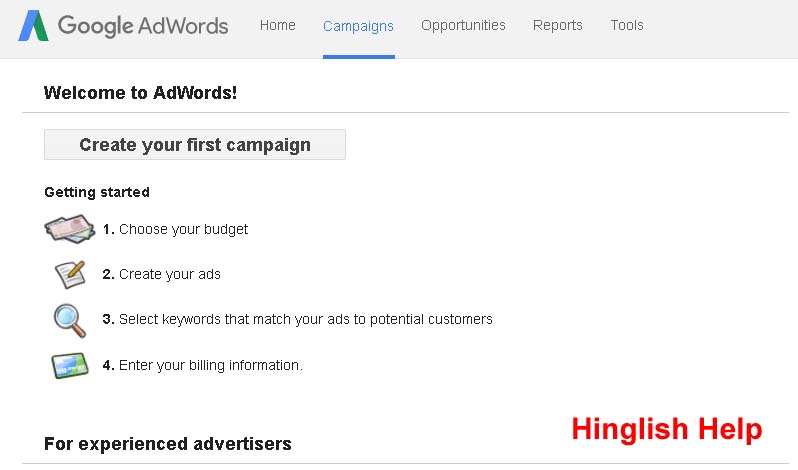Click the For experienced advertisers heading

pos(168,443)
